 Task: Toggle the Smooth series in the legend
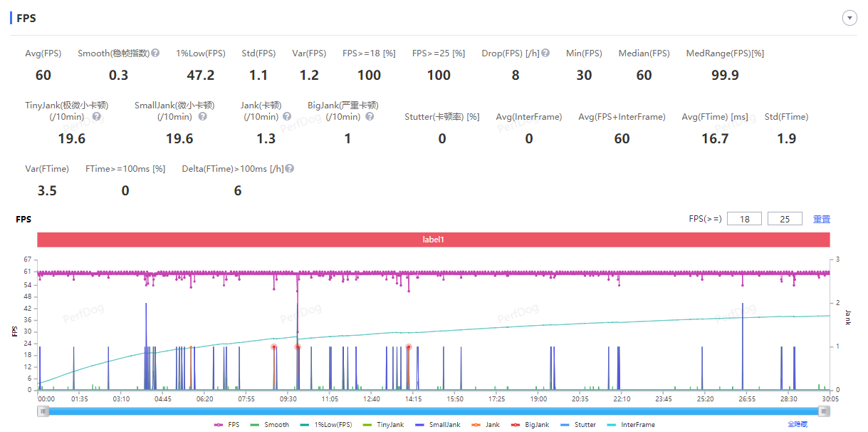pyautogui.click(x=270, y=425)
